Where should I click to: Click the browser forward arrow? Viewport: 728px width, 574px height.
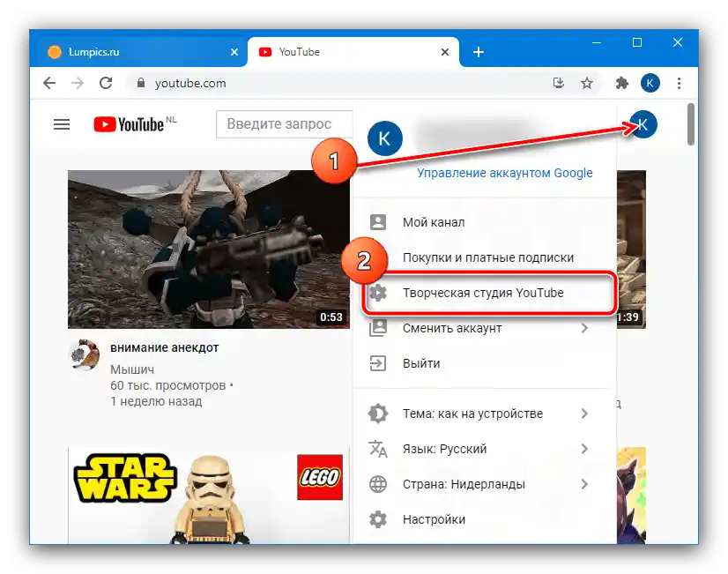(x=78, y=83)
